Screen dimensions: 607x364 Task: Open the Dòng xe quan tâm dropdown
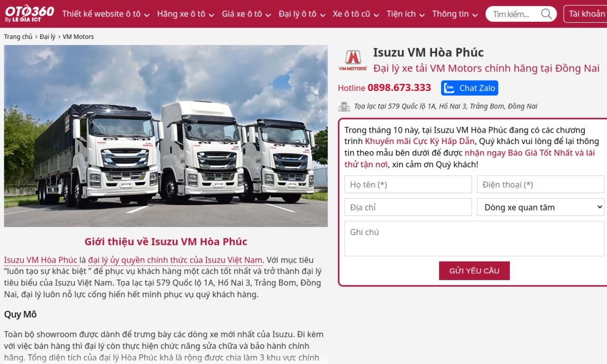coord(541,207)
